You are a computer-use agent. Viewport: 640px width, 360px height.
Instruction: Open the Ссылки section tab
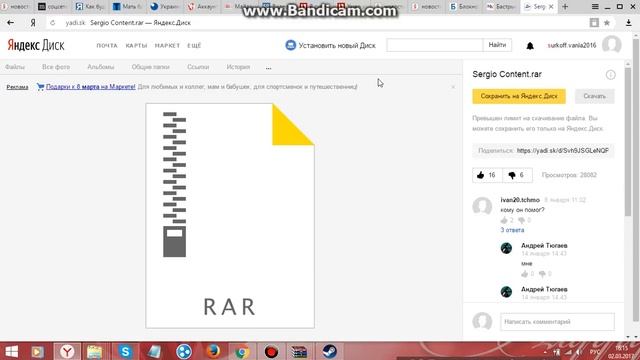point(198,67)
